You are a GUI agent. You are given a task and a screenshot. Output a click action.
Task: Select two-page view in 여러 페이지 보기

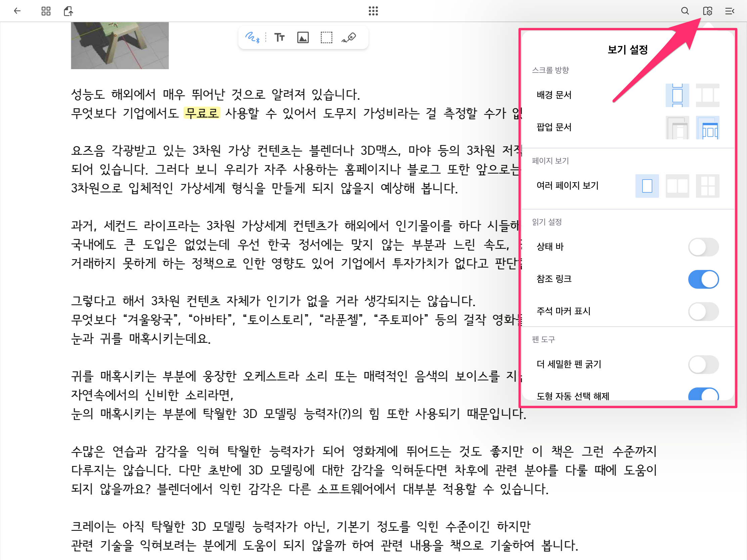coord(677,186)
